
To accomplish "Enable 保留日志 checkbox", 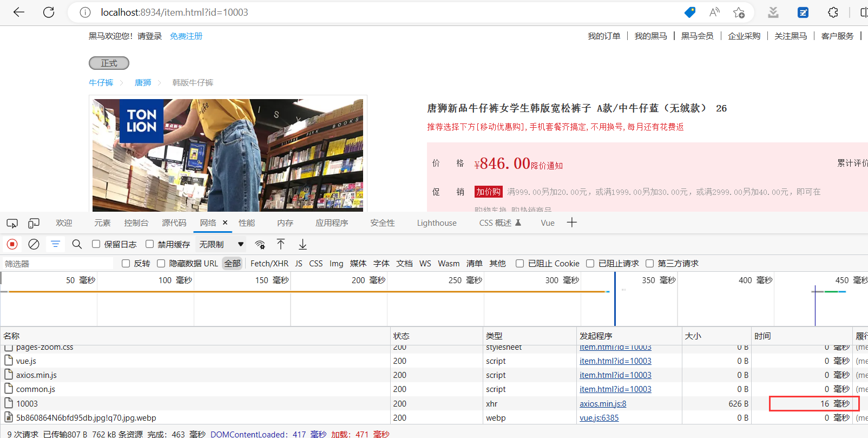I will click(x=96, y=244).
